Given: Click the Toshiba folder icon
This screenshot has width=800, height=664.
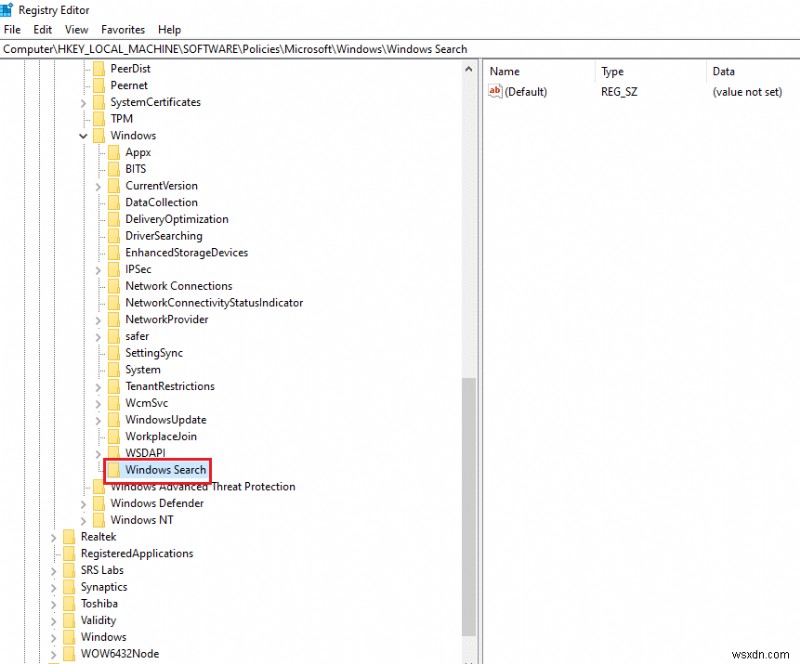Looking at the screenshot, I should coord(69,604).
